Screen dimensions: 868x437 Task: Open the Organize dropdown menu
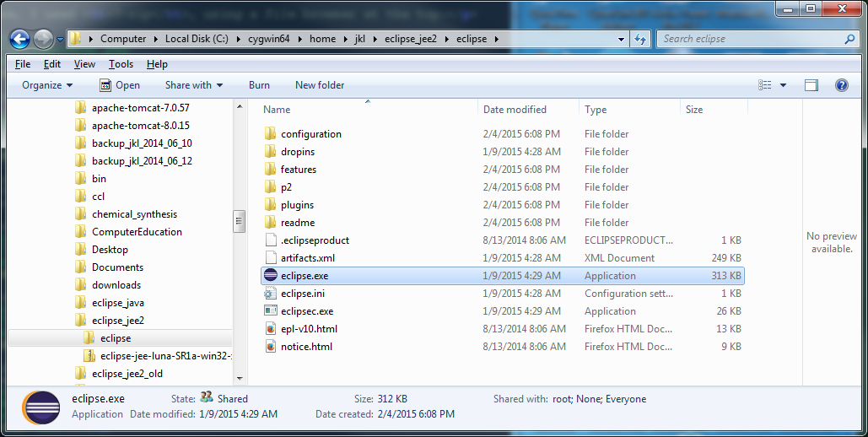tap(47, 85)
